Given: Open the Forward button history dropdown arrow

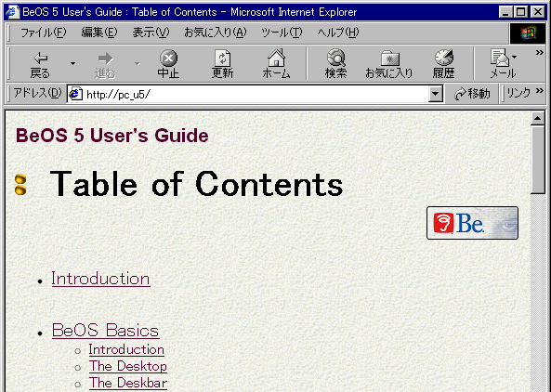Looking at the screenshot, I should click(x=138, y=64).
